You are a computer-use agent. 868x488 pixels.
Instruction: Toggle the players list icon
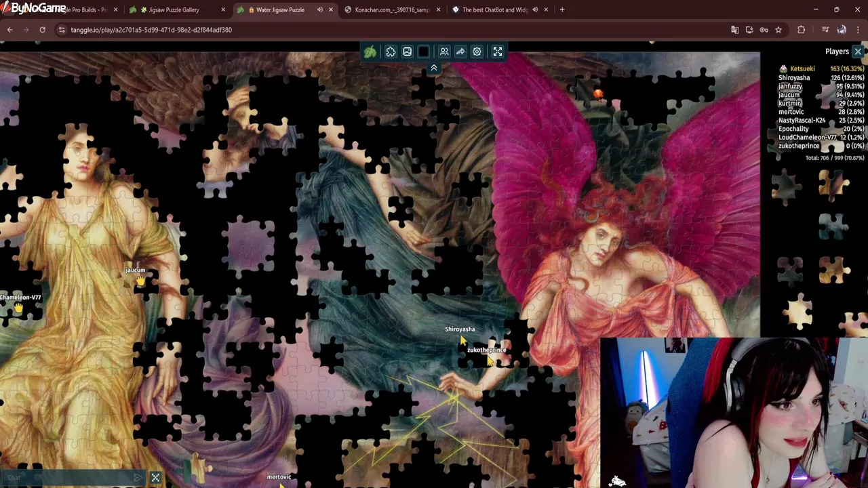point(444,52)
